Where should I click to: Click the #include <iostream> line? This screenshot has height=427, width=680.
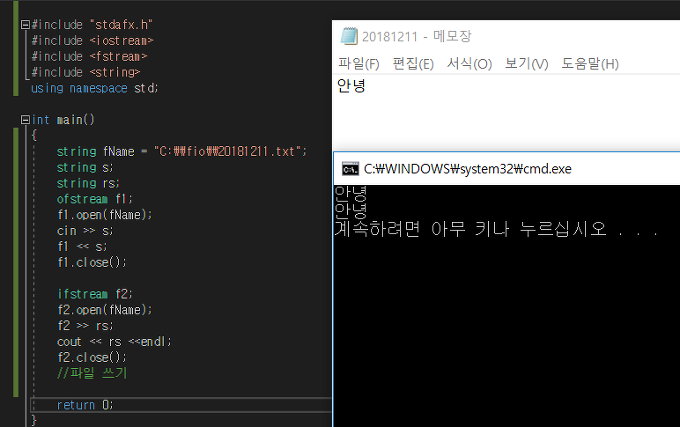92,41
